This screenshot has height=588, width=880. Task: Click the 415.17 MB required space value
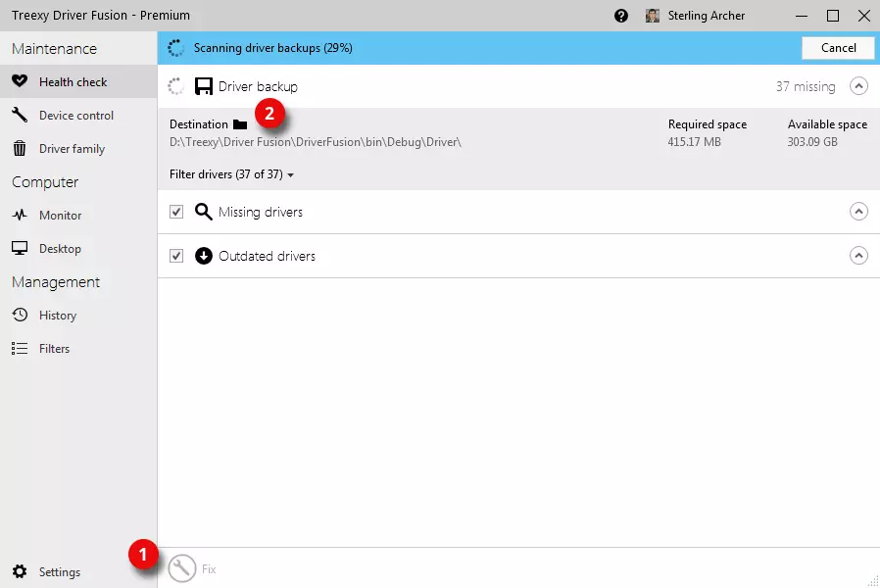pos(694,142)
